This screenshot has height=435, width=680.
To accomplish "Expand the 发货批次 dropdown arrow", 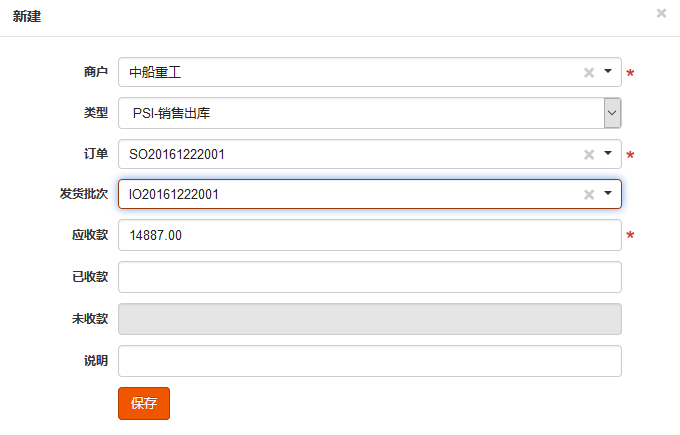I will click(x=608, y=194).
